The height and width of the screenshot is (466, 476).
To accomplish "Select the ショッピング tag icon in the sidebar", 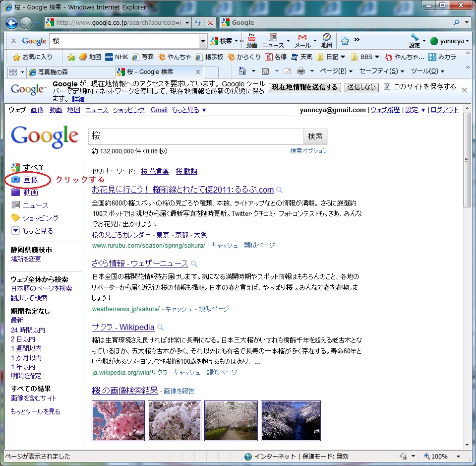I will (x=15, y=217).
